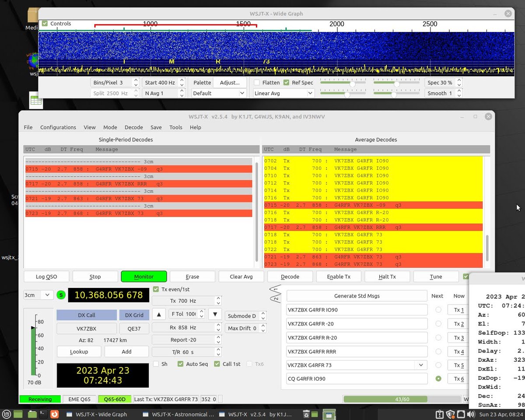Screen dimensions: 525x420
Task: Click the shield update manager tray icon
Action: point(450,414)
